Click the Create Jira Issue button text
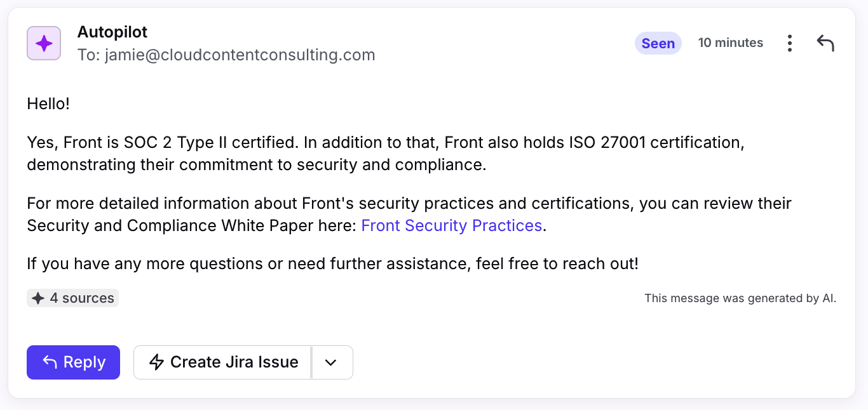The image size is (868, 410). tap(234, 362)
